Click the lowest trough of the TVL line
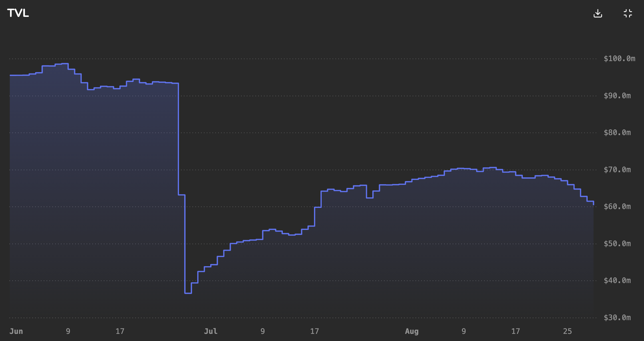The height and width of the screenshot is (341, 644). [x=188, y=293]
